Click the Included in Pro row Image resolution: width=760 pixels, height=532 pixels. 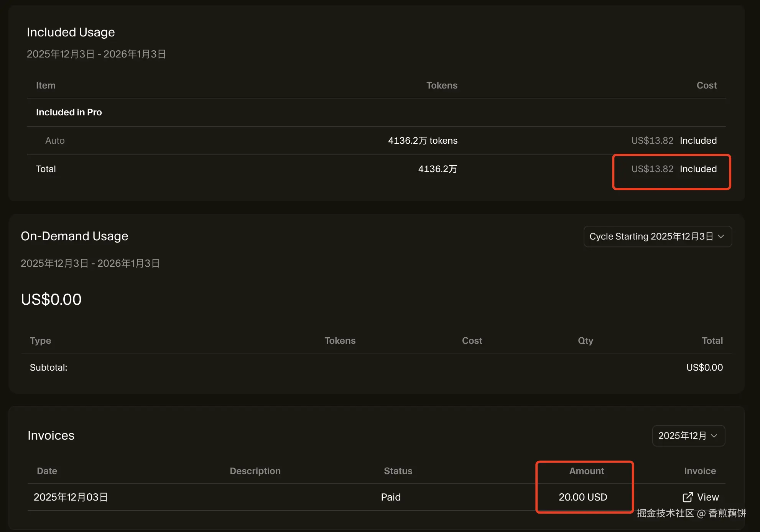tap(69, 112)
